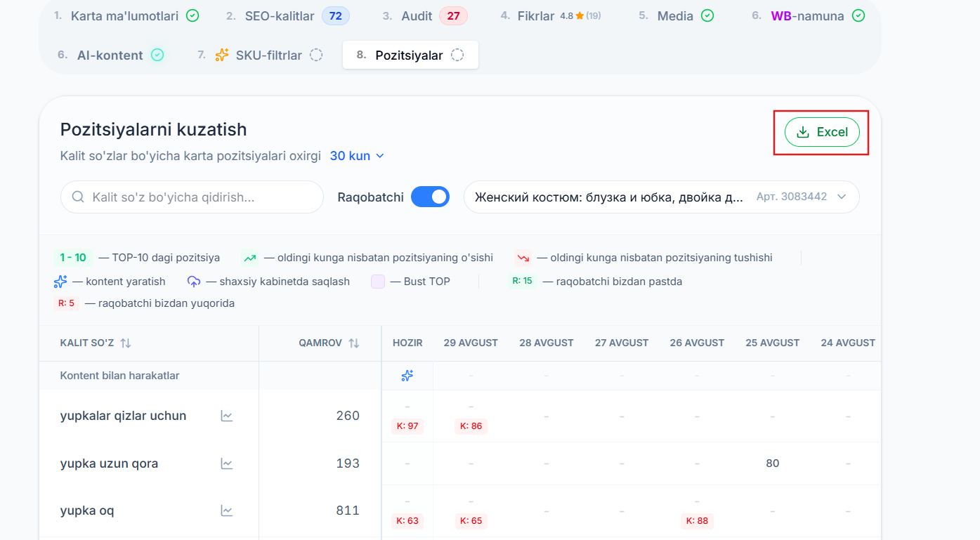Click the 'yupka oq' keyword
Viewport: 980px width, 540px height.
pos(87,511)
